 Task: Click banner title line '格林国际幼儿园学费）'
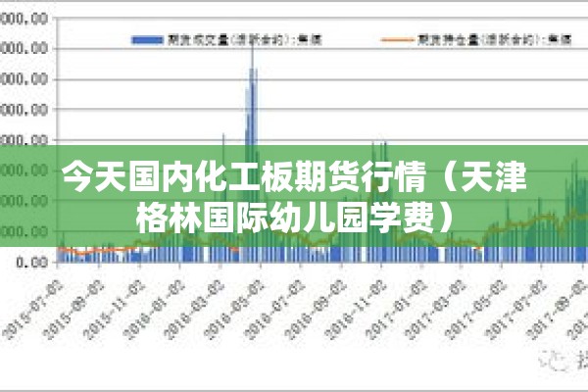pos(294,218)
